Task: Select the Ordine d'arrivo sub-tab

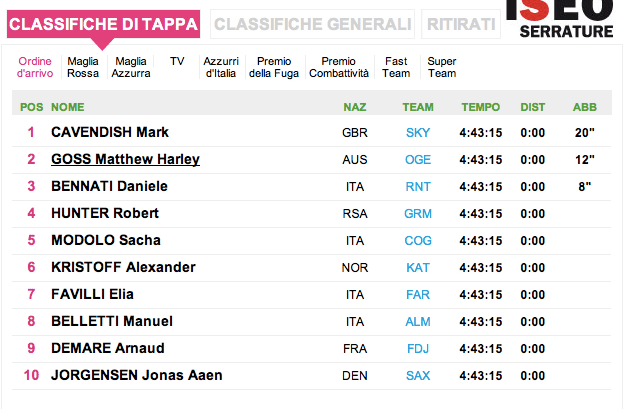Action: tap(35, 67)
